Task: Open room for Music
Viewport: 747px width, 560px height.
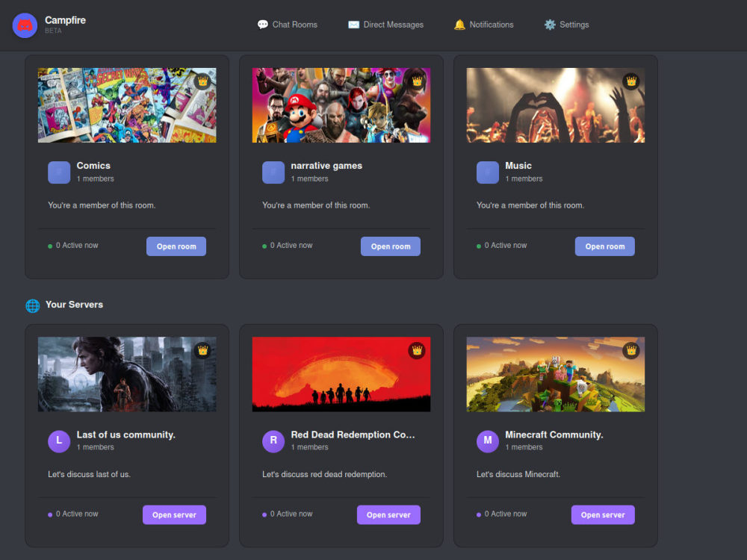Action: click(x=605, y=246)
